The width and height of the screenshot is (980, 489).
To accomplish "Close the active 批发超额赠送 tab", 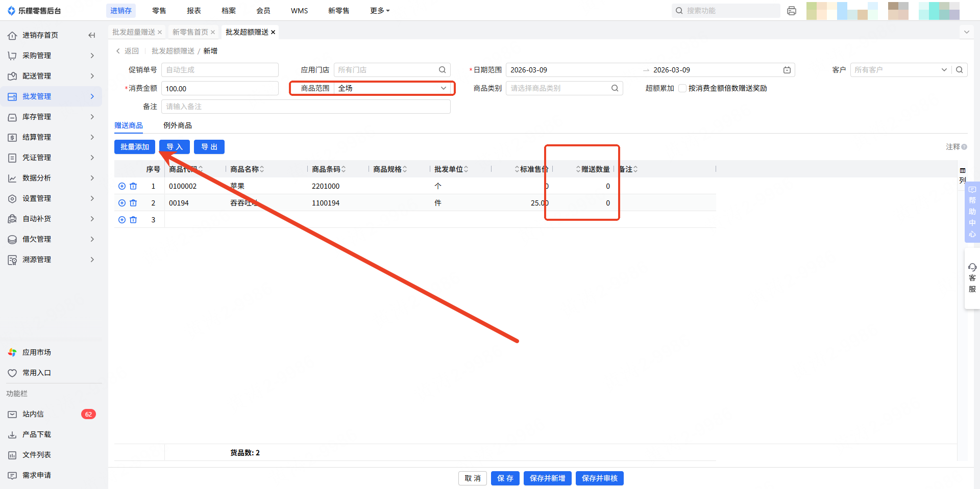I will pos(273,32).
